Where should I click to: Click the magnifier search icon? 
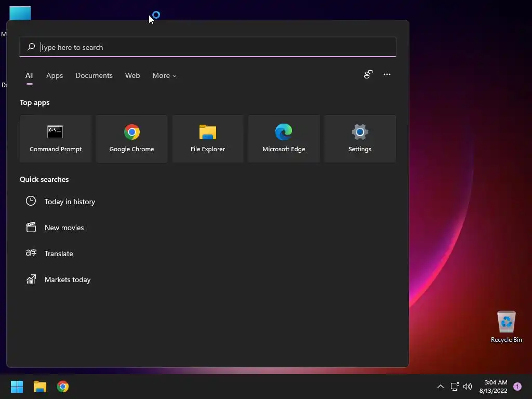(31, 47)
